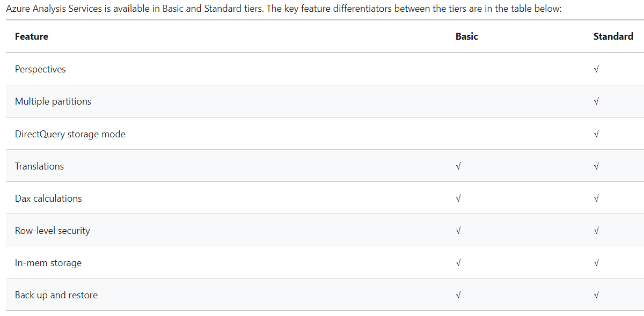Viewport: 644px width, 316px height.
Task: Click Standard checkmark for DirectQuery storage mode
Action: click(x=597, y=134)
